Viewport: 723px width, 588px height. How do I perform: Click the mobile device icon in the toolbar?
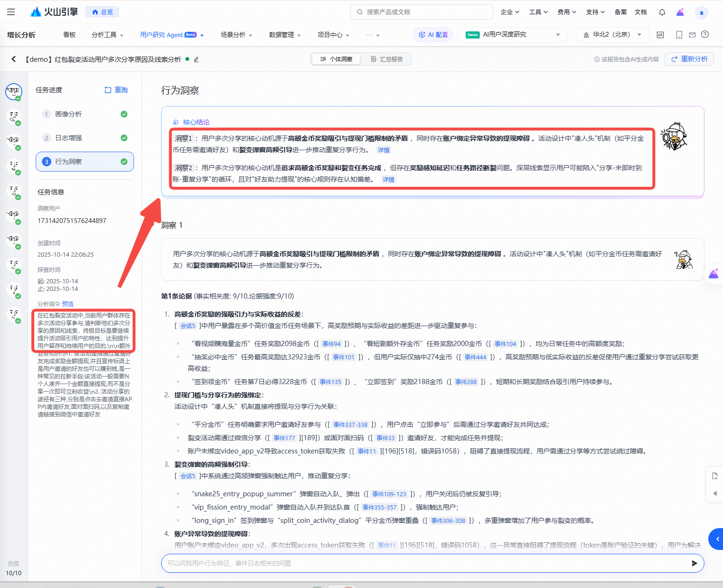[x=679, y=35]
